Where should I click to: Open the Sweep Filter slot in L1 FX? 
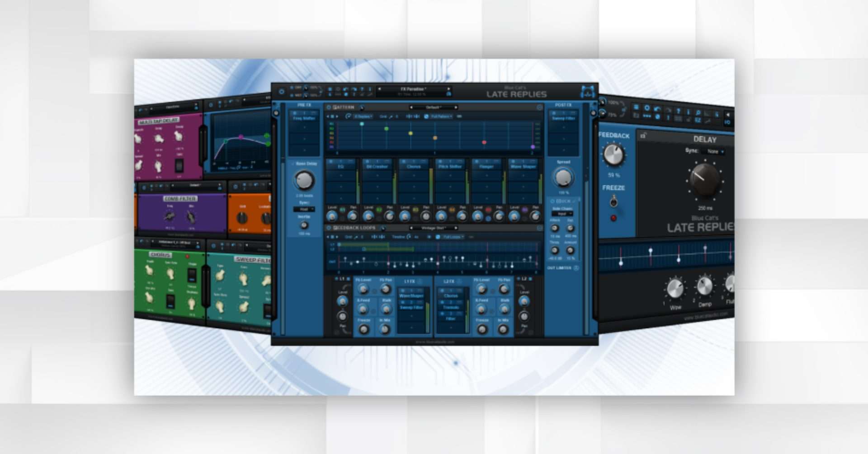411,307
